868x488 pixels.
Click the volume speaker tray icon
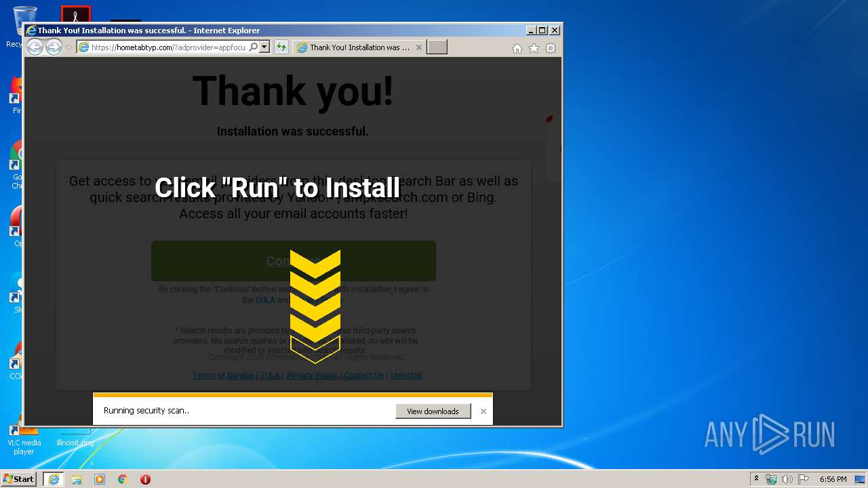pos(787,479)
